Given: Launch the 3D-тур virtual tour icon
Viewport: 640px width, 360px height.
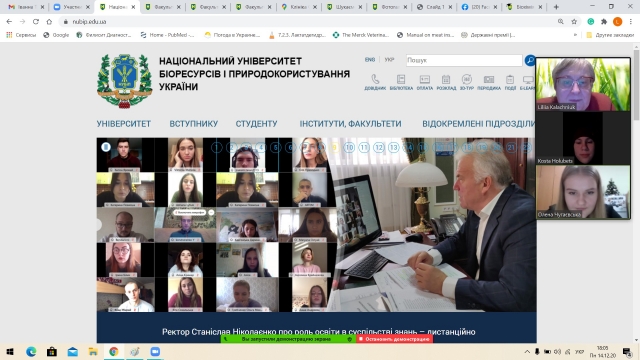Looking at the screenshot, I should click(467, 82).
